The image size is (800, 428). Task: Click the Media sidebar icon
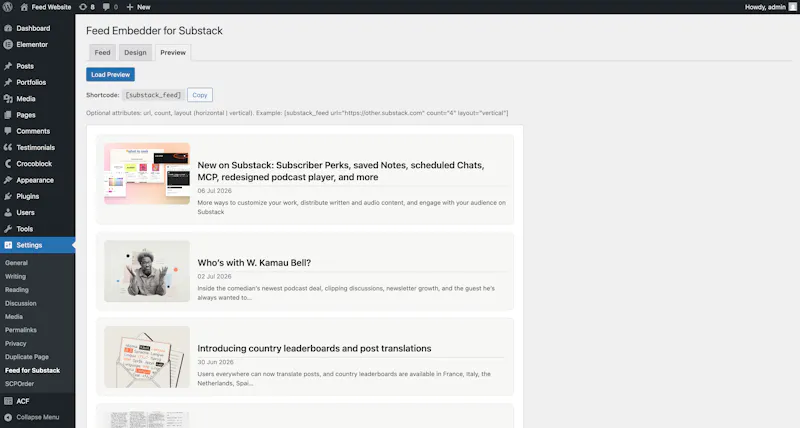(8, 99)
